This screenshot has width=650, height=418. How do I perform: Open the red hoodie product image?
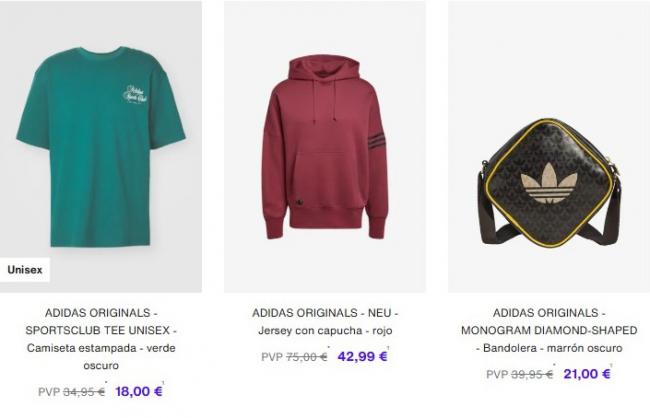[325, 146]
